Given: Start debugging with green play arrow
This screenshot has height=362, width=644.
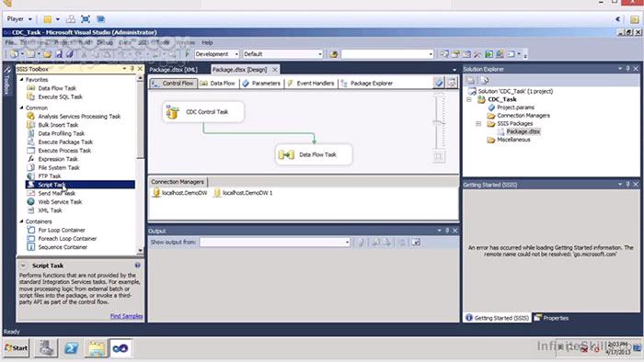Looking at the screenshot, I should pos(188,54).
